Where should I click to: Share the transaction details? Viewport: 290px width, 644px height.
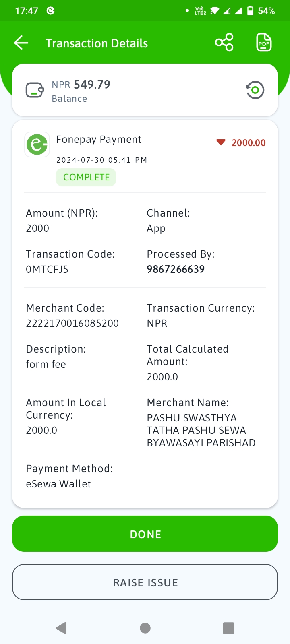pyautogui.click(x=224, y=42)
